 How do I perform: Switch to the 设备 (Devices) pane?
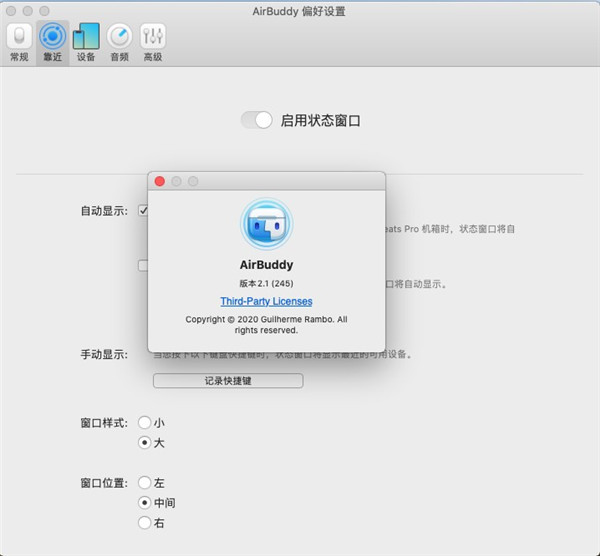tap(86, 41)
